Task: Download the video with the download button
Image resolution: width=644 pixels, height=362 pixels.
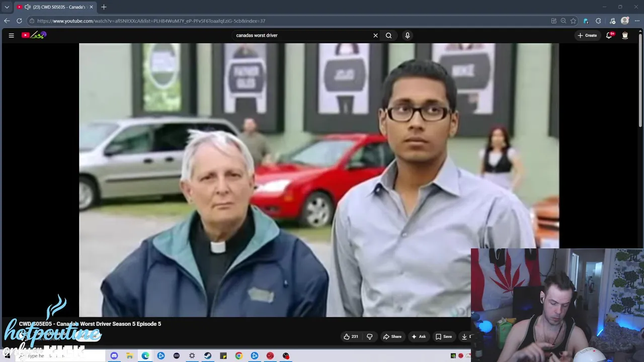Action: (465, 336)
